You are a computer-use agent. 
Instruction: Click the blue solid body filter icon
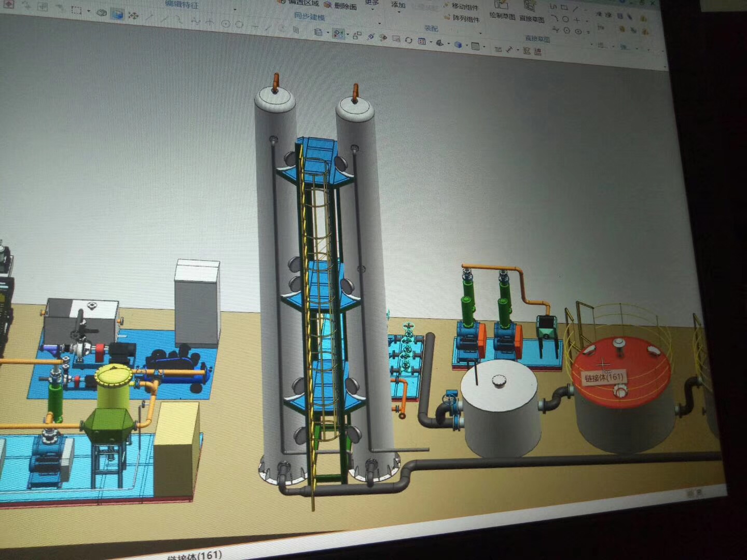(x=117, y=14)
